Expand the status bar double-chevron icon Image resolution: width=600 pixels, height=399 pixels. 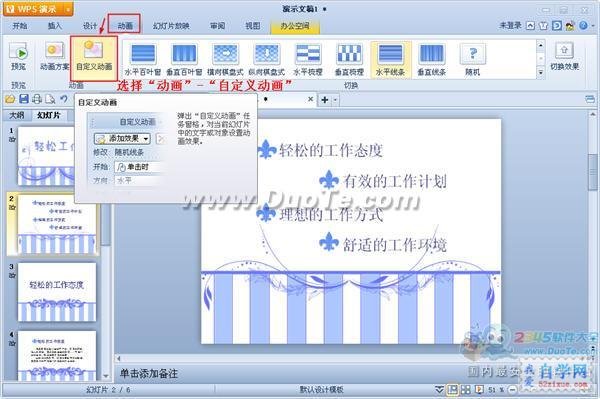tap(439, 390)
